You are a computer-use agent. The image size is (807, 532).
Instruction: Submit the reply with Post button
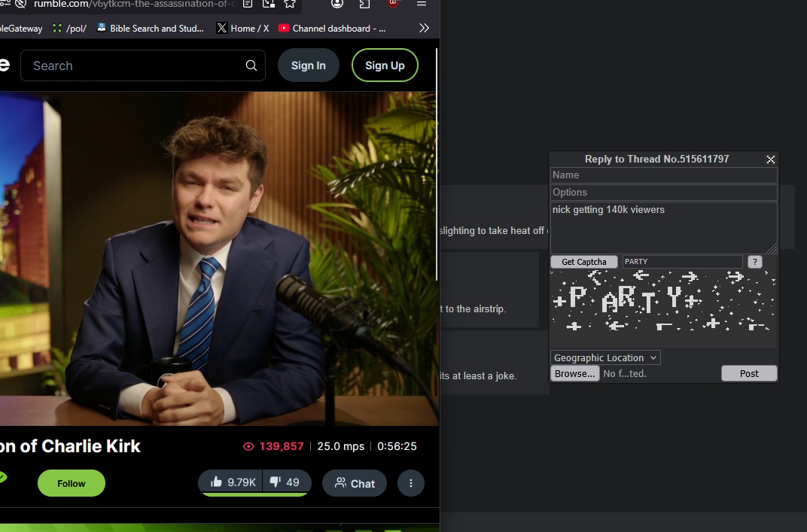point(749,373)
